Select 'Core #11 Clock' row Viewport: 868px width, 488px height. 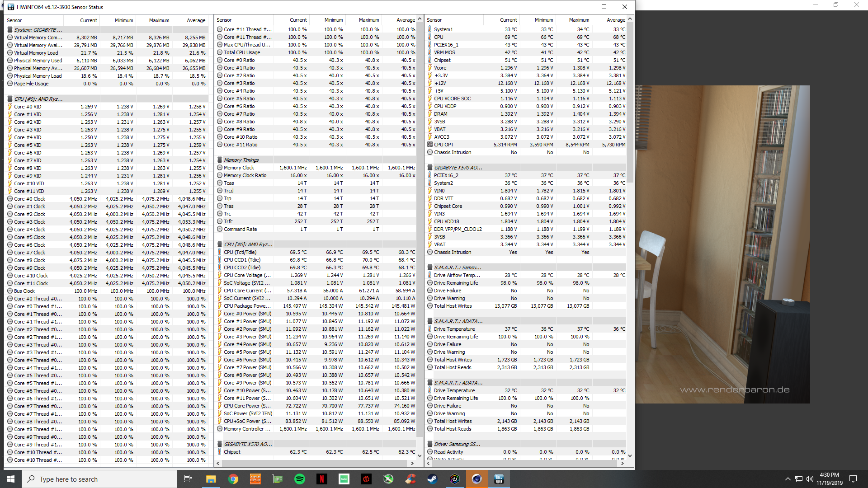coord(106,283)
